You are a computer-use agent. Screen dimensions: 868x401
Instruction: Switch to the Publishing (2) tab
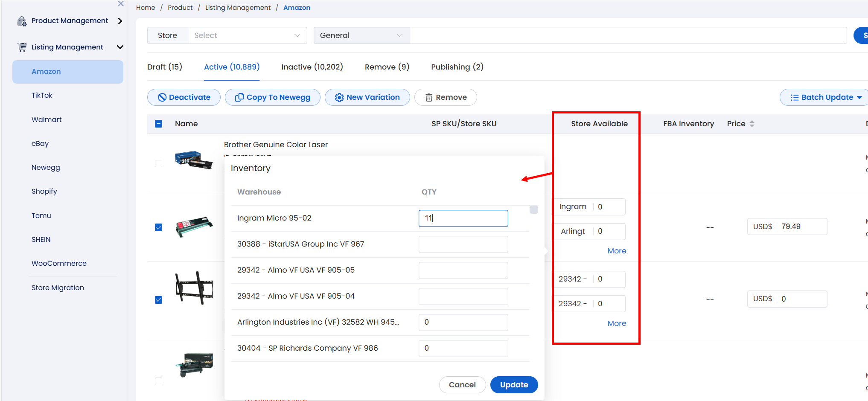point(457,67)
